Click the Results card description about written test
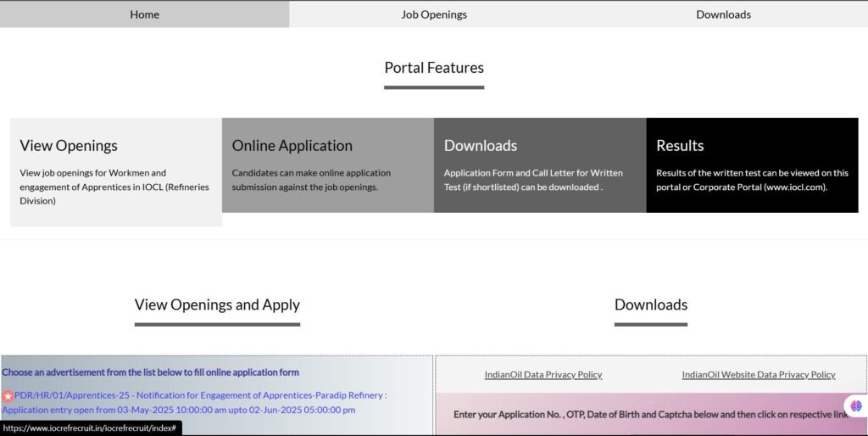 coord(752,180)
